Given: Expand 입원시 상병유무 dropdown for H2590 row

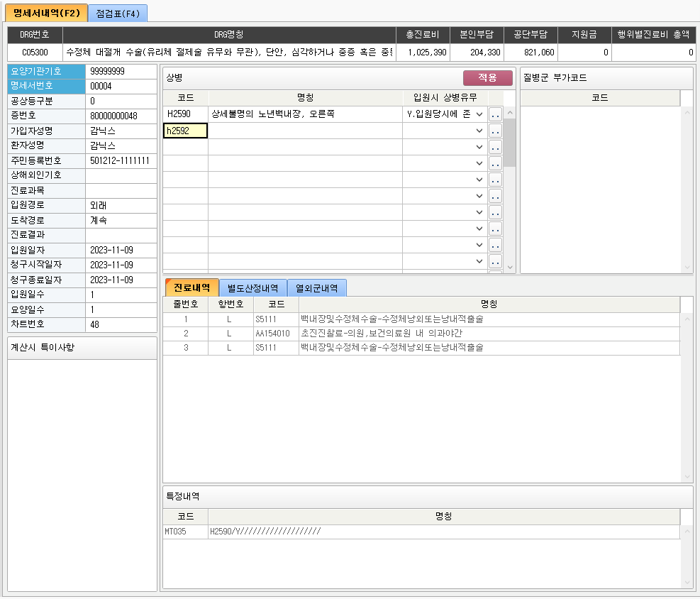Looking at the screenshot, I should (480, 114).
